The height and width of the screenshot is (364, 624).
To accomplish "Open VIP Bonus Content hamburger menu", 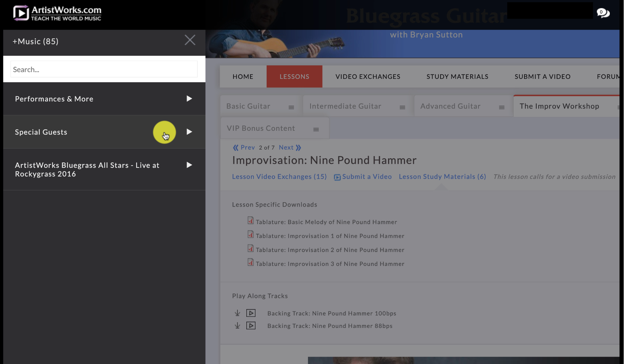I will coord(316,129).
